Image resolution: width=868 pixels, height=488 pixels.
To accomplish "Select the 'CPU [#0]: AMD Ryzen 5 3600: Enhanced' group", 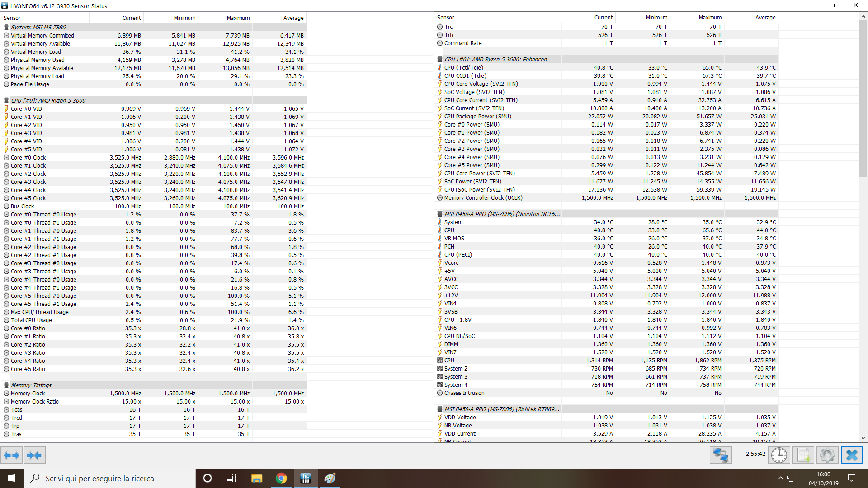I will coord(607,60).
